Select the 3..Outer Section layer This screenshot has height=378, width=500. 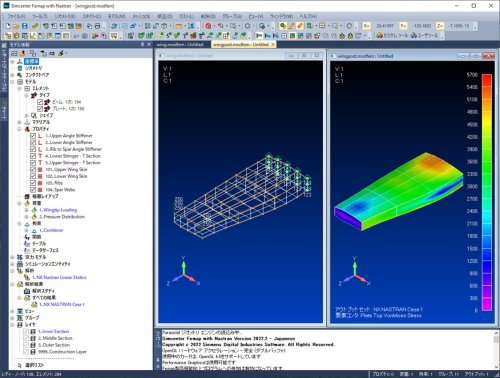[x=54, y=345]
